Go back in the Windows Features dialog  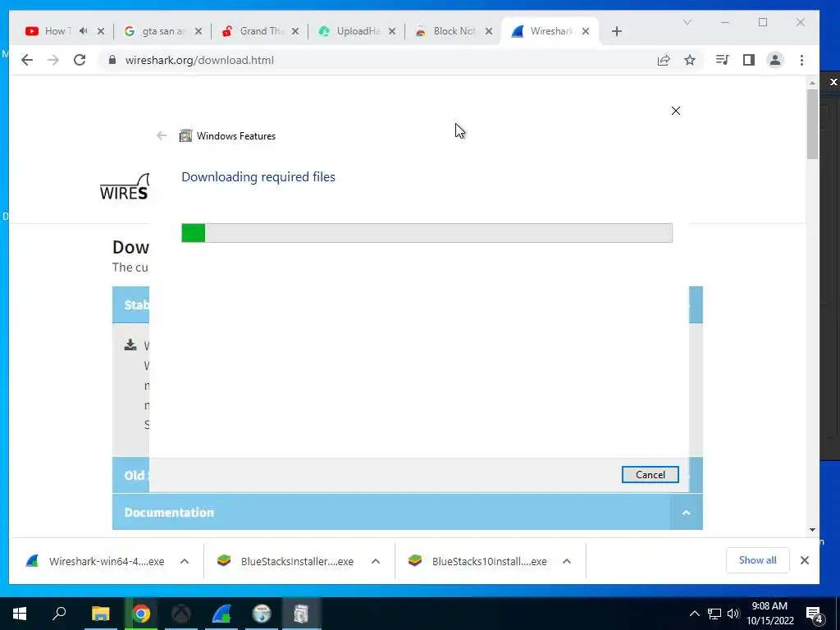pos(162,135)
